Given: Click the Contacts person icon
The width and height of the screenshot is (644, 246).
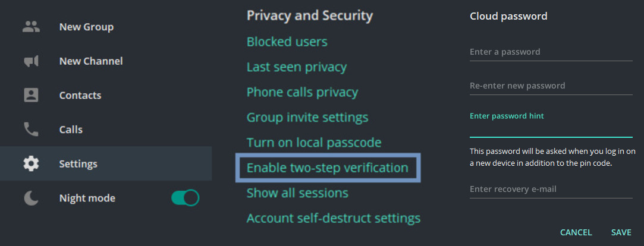Looking at the screenshot, I should (x=31, y=95).
